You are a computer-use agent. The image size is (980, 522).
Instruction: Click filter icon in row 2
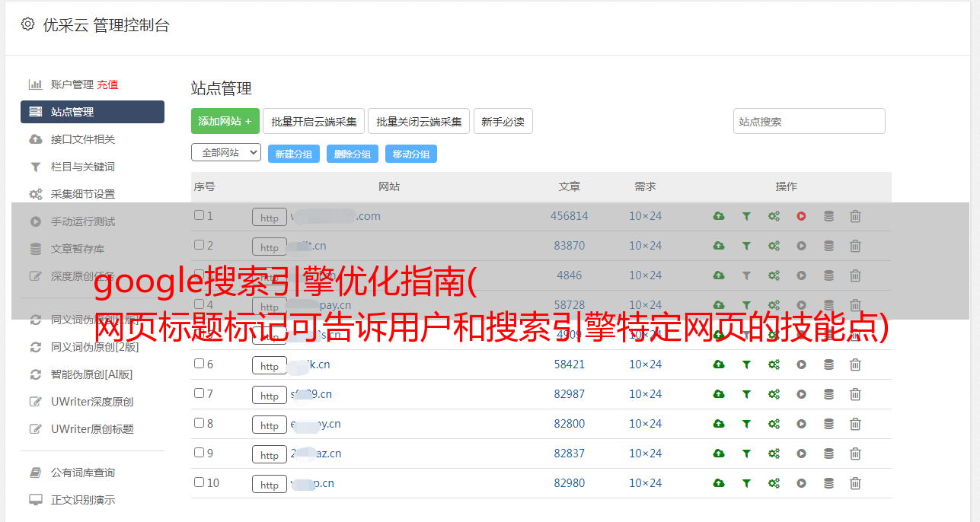(746, 246)
